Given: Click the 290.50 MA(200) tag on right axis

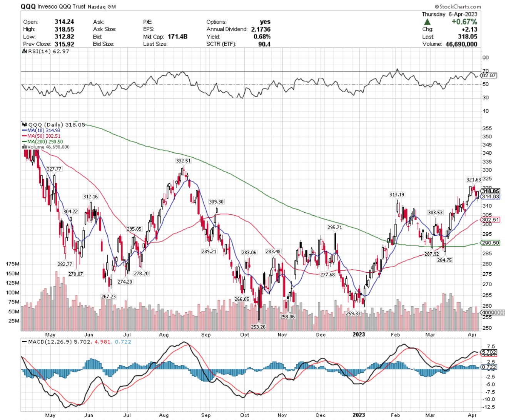Looking at the screenshot, I should tap(491, 243).
